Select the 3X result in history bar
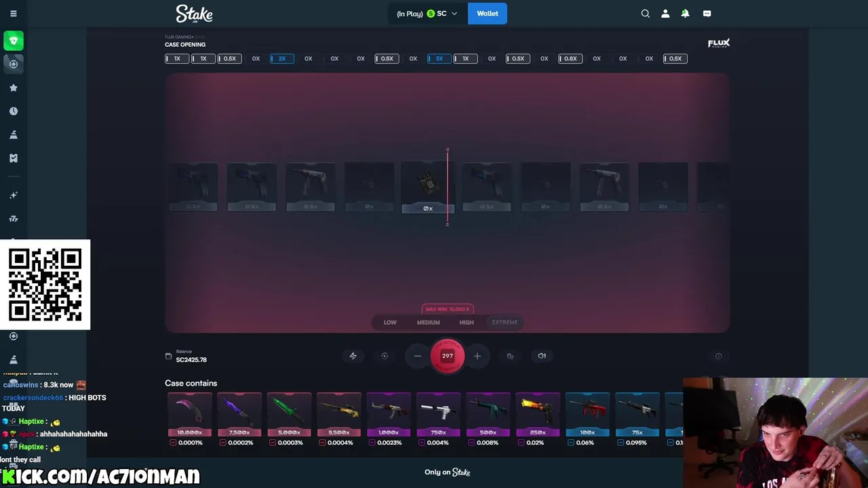 point(439,59)
